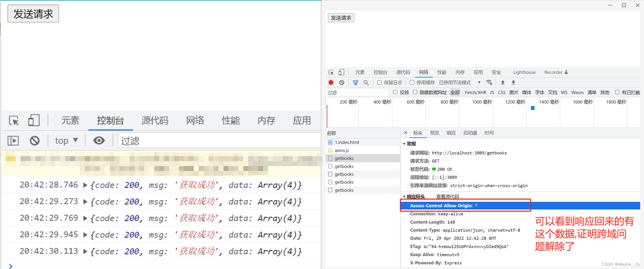Select 全部 filter type
Viewport: 644px width, 269px height.
(x=455, y=93)
